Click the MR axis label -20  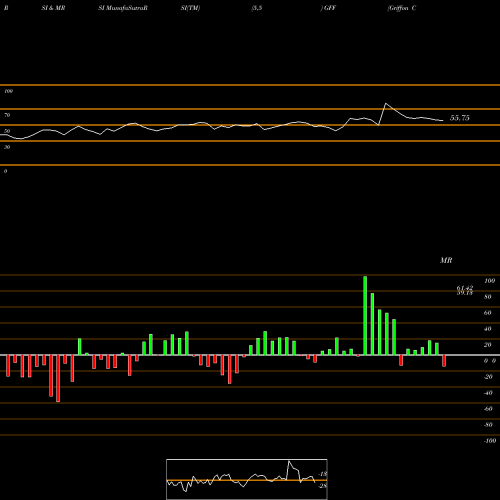tap(488, 377)
